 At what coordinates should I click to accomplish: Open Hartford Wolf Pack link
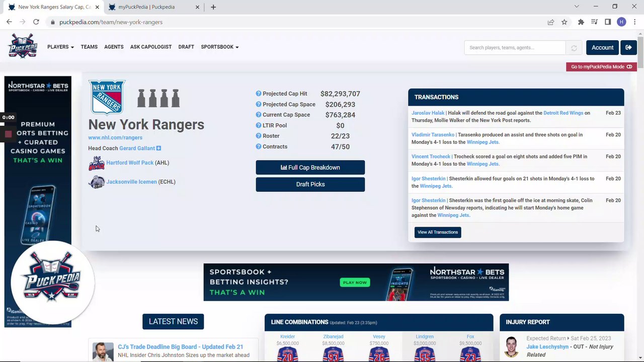click(130, 163)
